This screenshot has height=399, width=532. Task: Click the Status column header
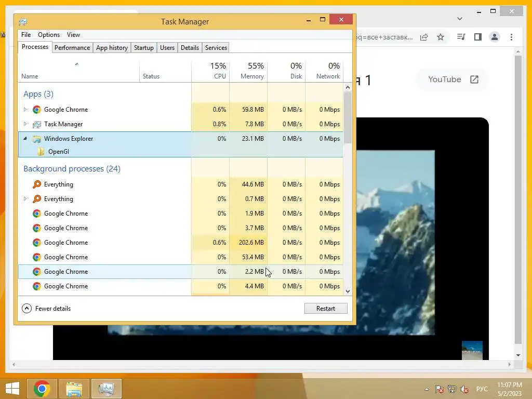pos(165,71)
